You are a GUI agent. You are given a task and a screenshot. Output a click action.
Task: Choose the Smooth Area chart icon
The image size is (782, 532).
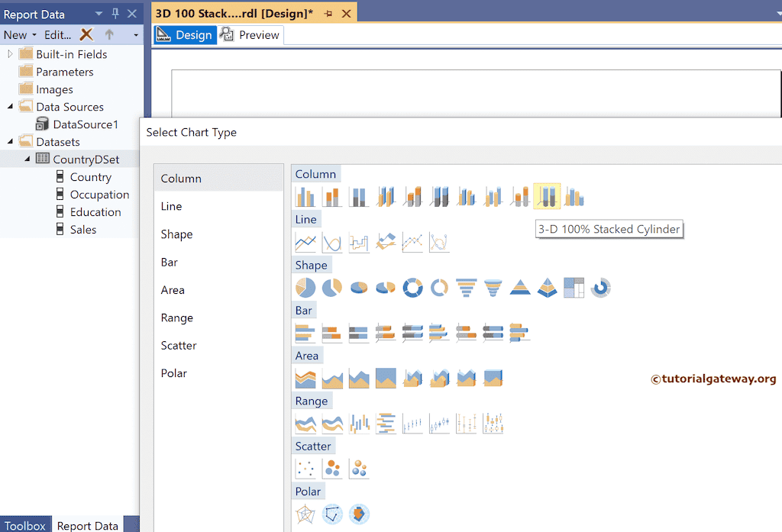pyautogui.click(x=332, y=378)
